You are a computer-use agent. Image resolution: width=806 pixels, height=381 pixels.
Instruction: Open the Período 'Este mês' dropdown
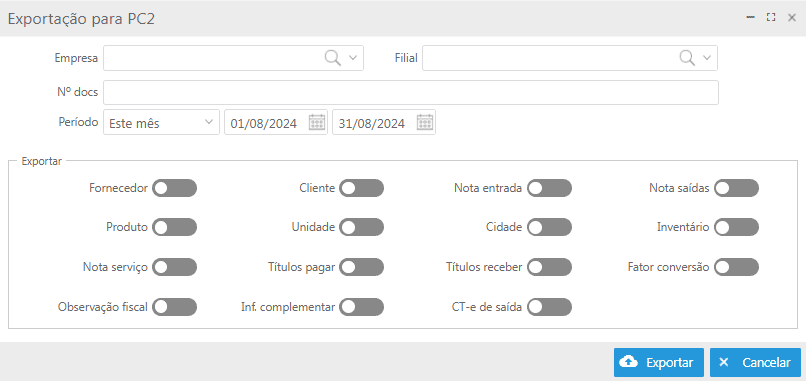click(161, 122)
